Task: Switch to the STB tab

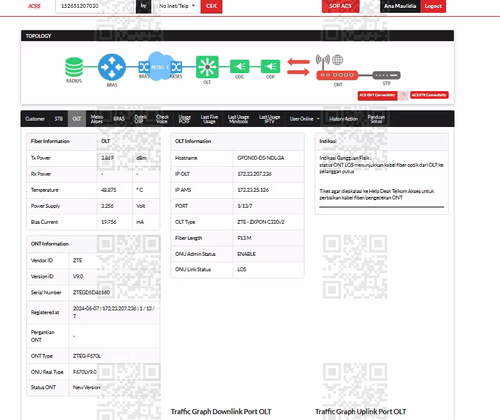Action: pos(59,119)
